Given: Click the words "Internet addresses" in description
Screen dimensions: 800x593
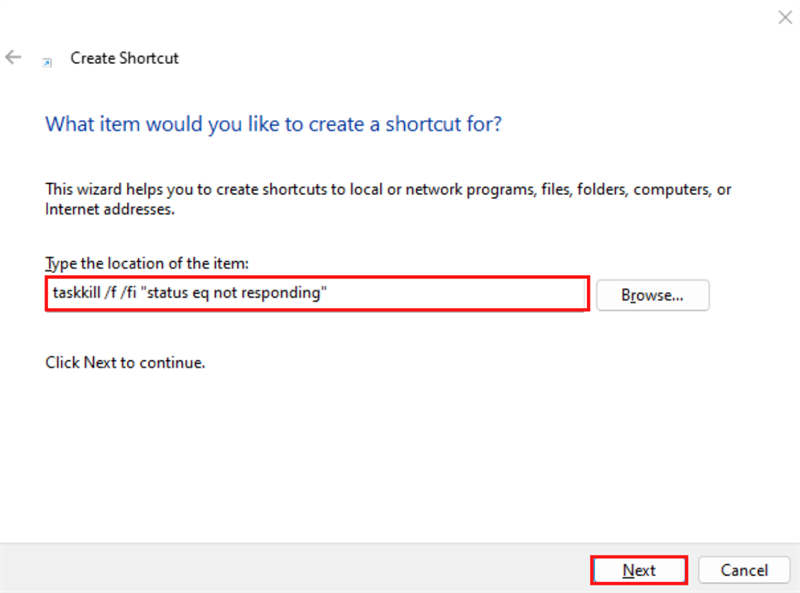Looking at the screenshot, I should [x=110, y=210].
